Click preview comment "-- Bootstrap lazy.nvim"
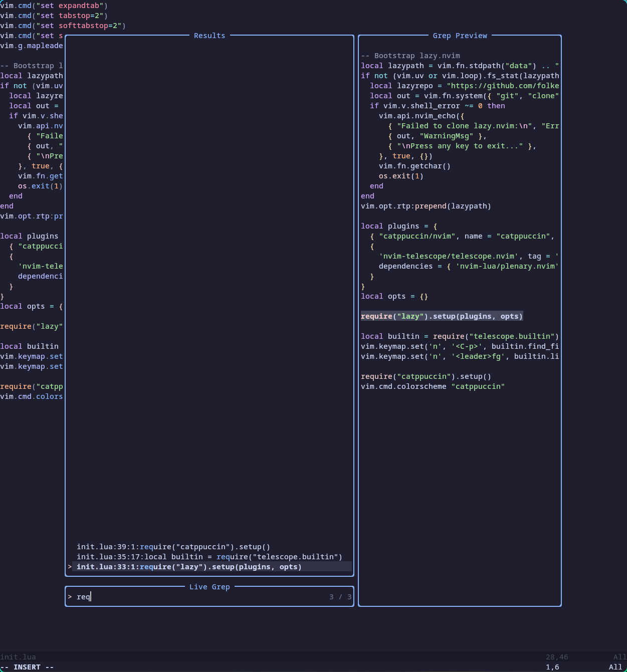The width and height of the screenshot is (627, 672). 410,56
